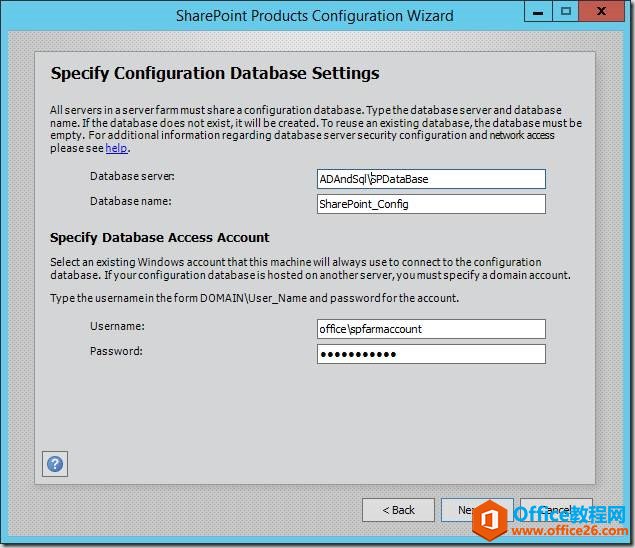The image size is (635, 548).
Task: Click the 'Username:' label
Action: click(x=117, y=326)
